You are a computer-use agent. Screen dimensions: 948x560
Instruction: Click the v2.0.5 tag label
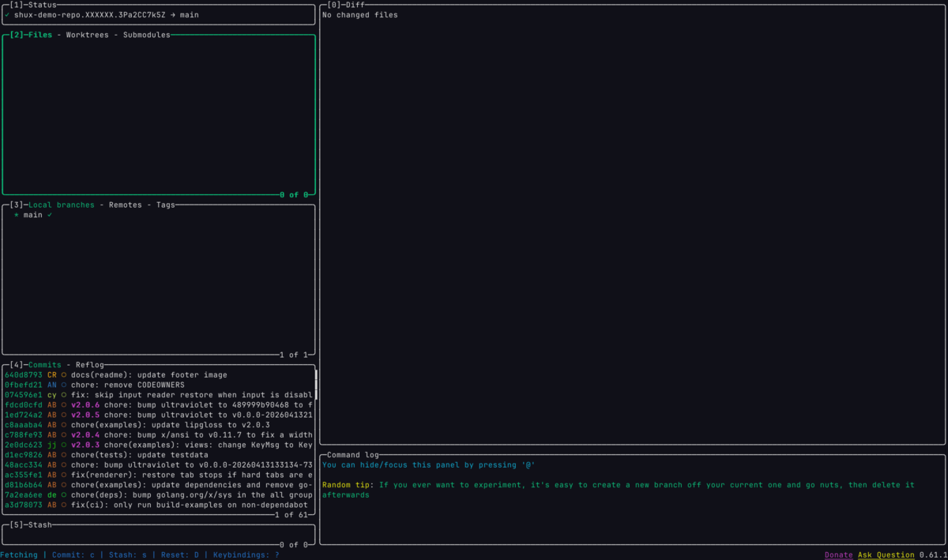pyautogui.click(x=85, y=415)
